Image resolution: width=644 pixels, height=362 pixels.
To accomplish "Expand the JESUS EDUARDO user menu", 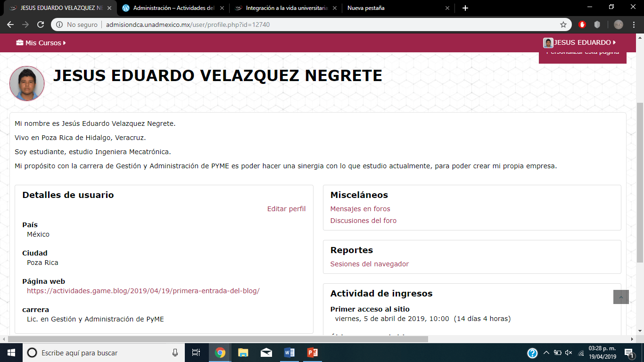I will coord(580,43).
